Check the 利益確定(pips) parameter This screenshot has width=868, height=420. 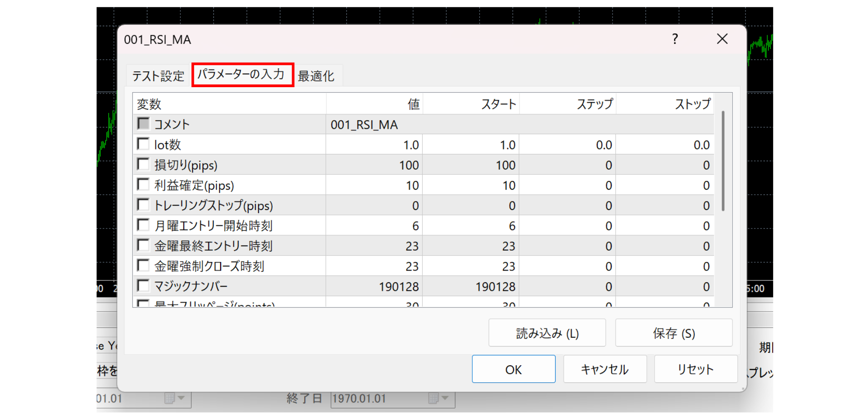(142, 184)
